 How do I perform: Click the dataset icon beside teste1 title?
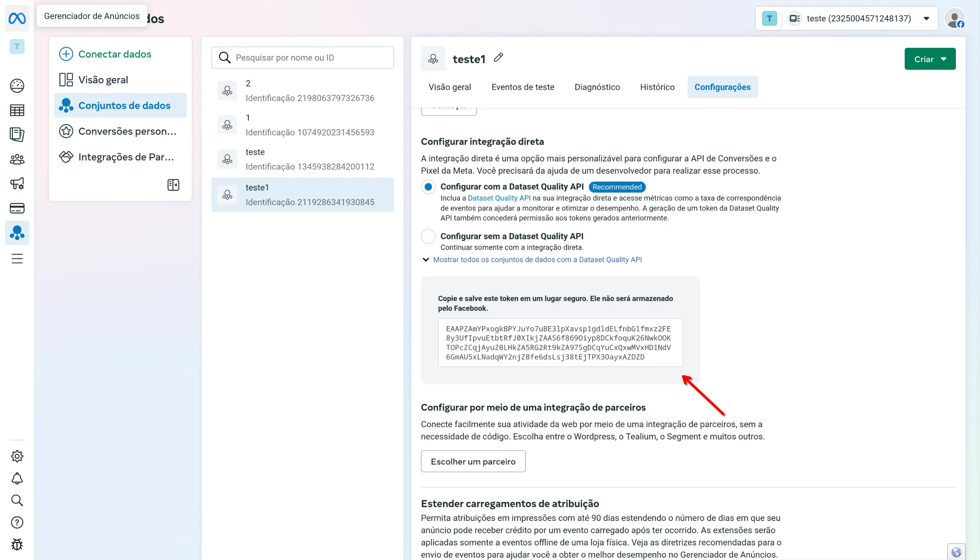point(433,59)
